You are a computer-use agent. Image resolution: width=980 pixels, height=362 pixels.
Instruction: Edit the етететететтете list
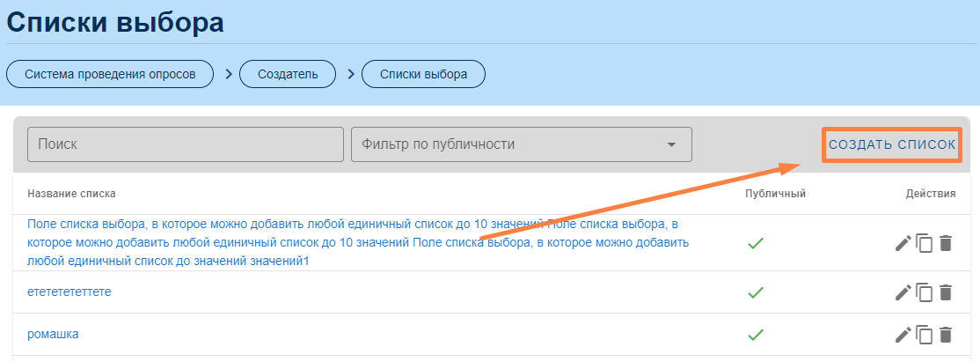pyautogui.click(x=903, y=292)
